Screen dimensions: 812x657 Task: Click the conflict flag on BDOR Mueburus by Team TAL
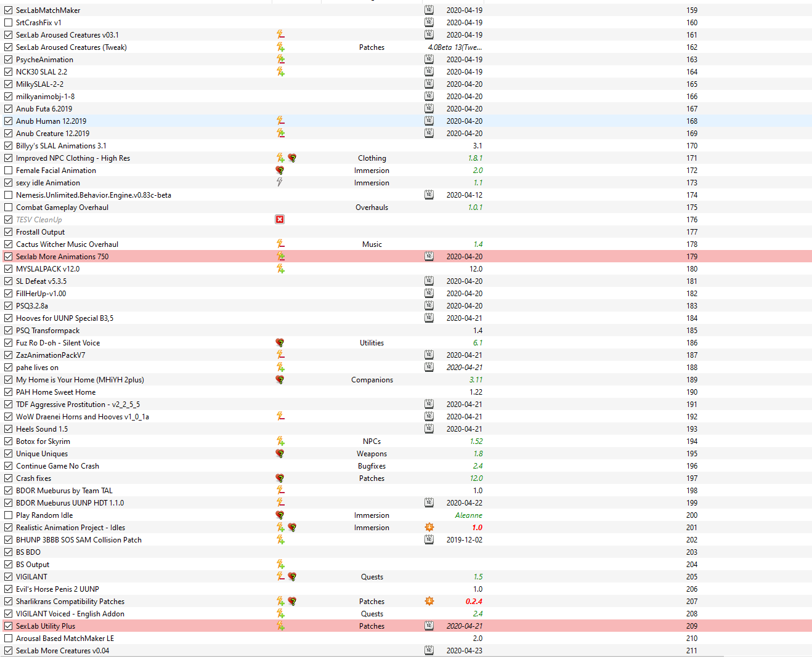pyautogui.click(x=280, y=491)
